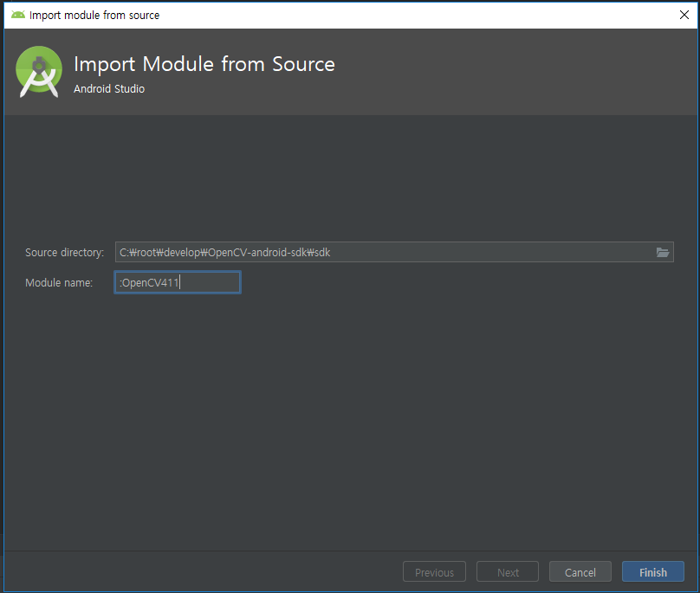700x593 pixels.
Task: Finish importing the module
Action: click(652, 571)
